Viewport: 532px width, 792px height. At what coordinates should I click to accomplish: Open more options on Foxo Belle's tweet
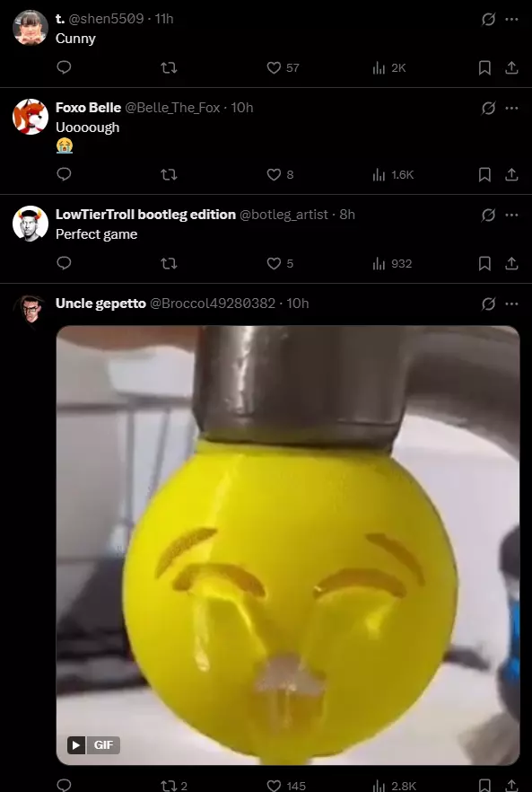coord(511,108)
